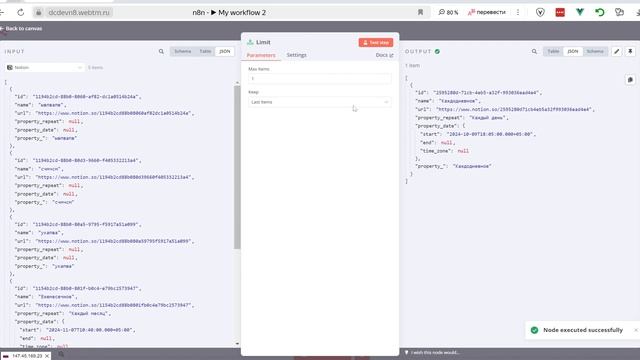The image size is (640, 360).
Task: Open the Parameters tab of the Limit node
Action: [261, 55]
